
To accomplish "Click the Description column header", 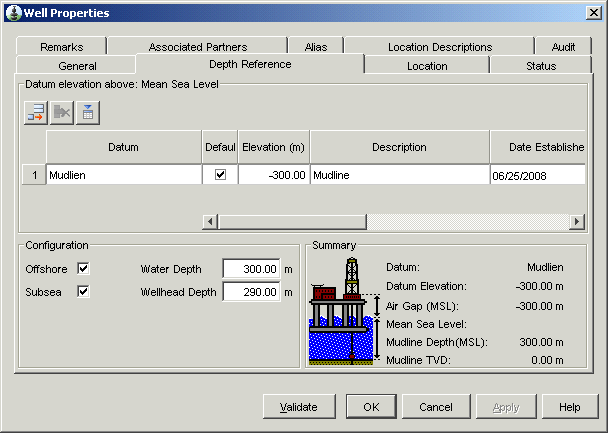I will coord(400,147).
